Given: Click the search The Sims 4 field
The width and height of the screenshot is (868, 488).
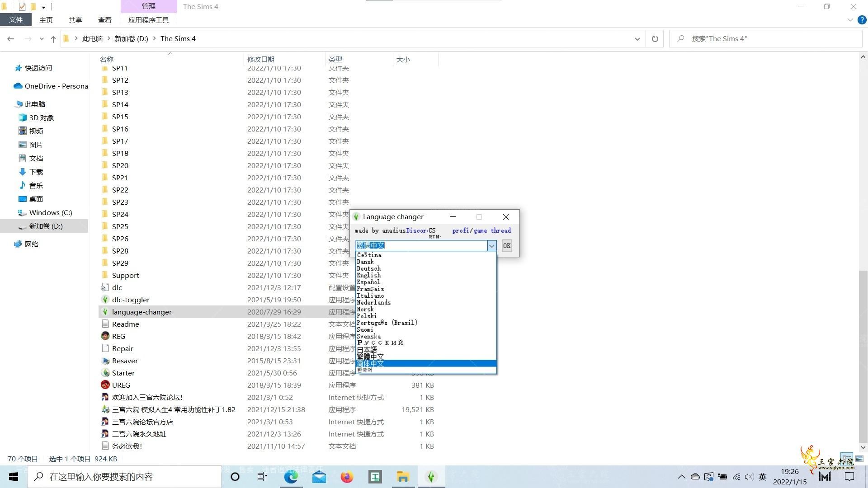Looking at the screenshot, I should point(766,39).
